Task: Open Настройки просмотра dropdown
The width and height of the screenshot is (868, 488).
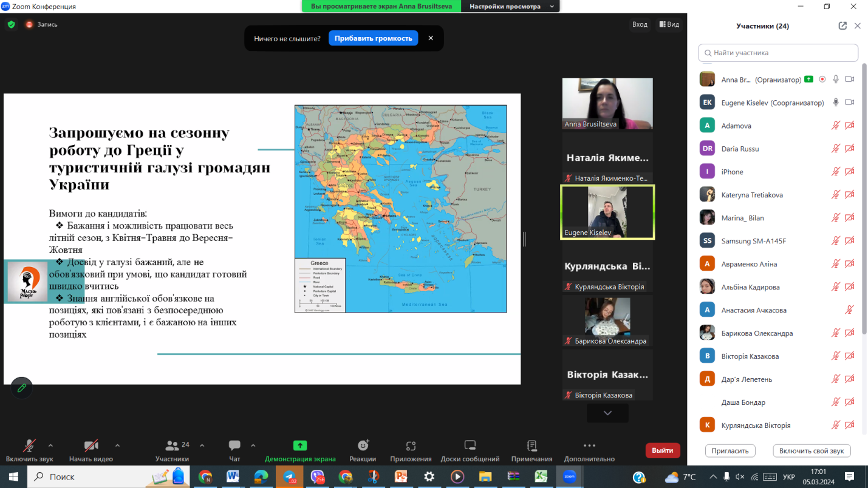Action: coord(510,6)
